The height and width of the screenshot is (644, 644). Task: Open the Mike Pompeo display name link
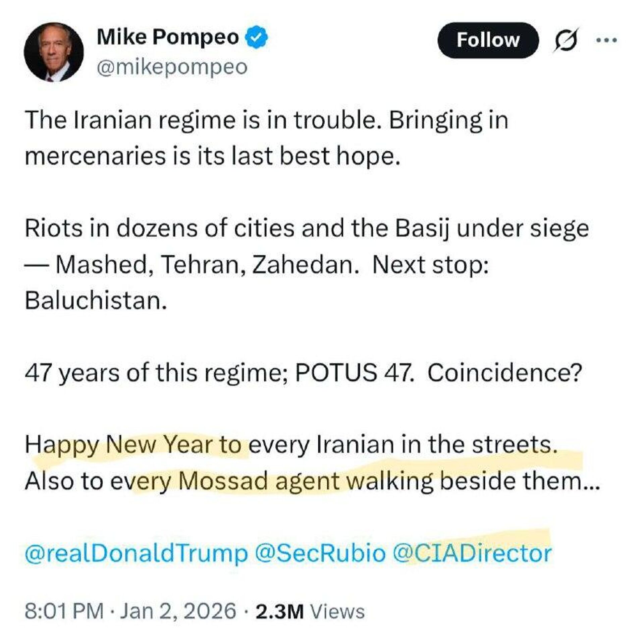pyautogui.click(x=168, y=37)
